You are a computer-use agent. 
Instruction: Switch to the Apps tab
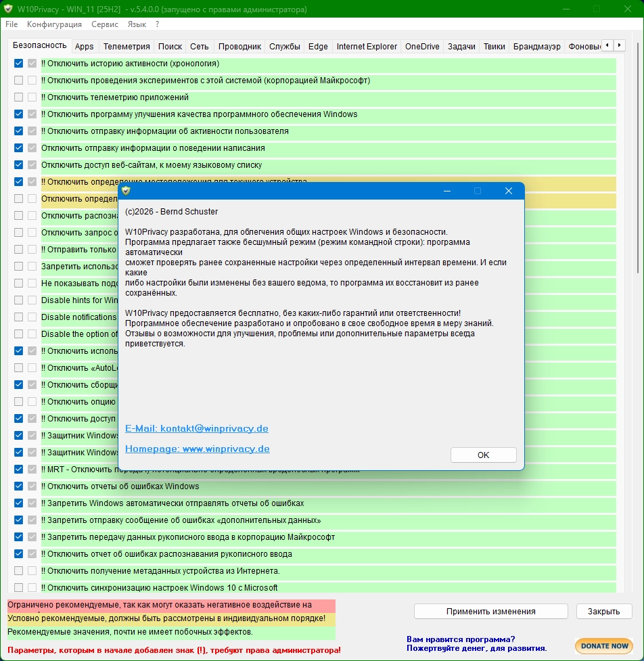[x=85, y=47]
